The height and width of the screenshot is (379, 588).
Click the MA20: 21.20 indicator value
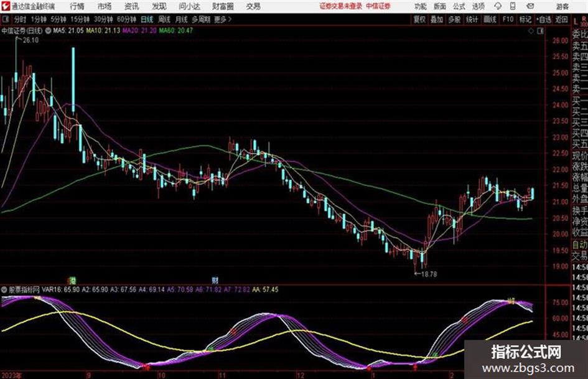[x=139, y=30]
